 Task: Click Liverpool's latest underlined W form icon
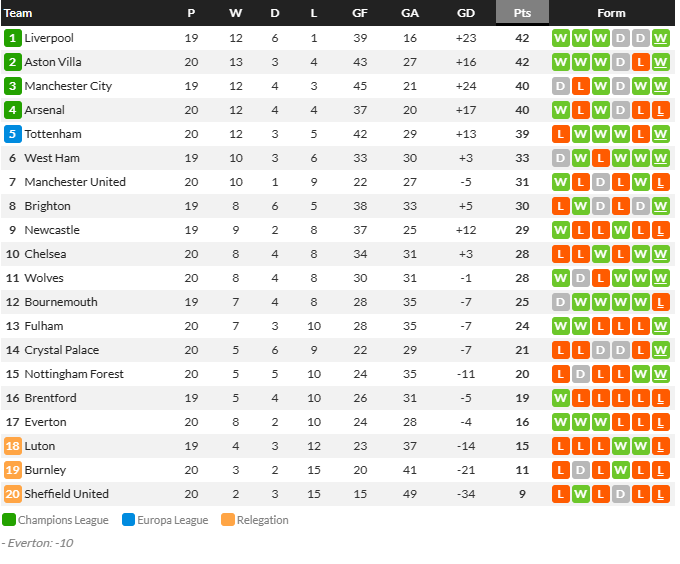pos(660,38)
